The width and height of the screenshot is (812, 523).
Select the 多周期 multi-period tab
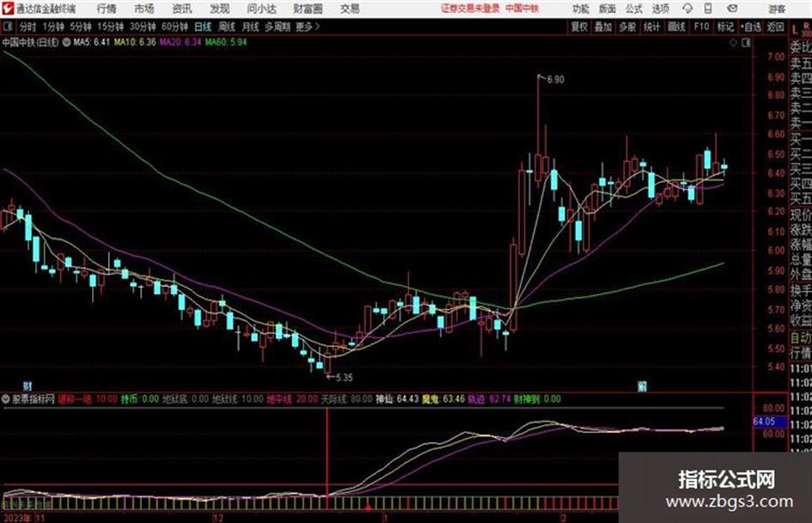point(278,27)
